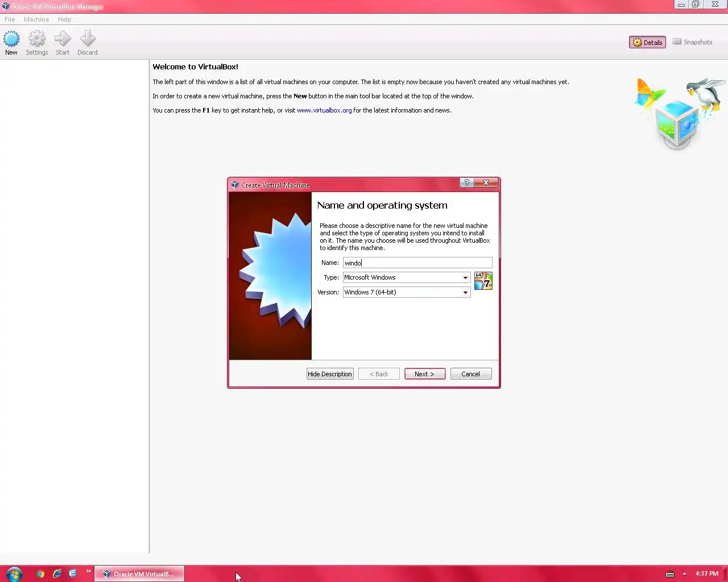This screenshot has height=582, width=728.
Task: Click the dialog's help question mark button
Action: click(x=467, y=182)
